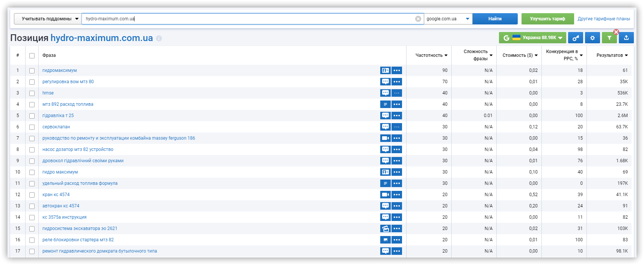Open keyword link дровокол гідравлічний своїми руками

pyautogui.click(x=83, y=161)
